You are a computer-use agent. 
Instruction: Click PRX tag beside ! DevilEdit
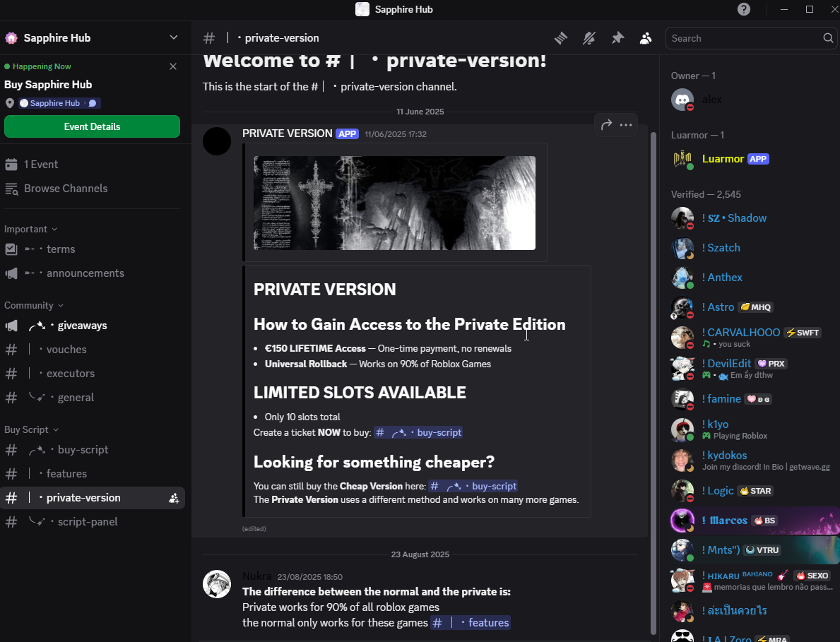click(771, 364)
